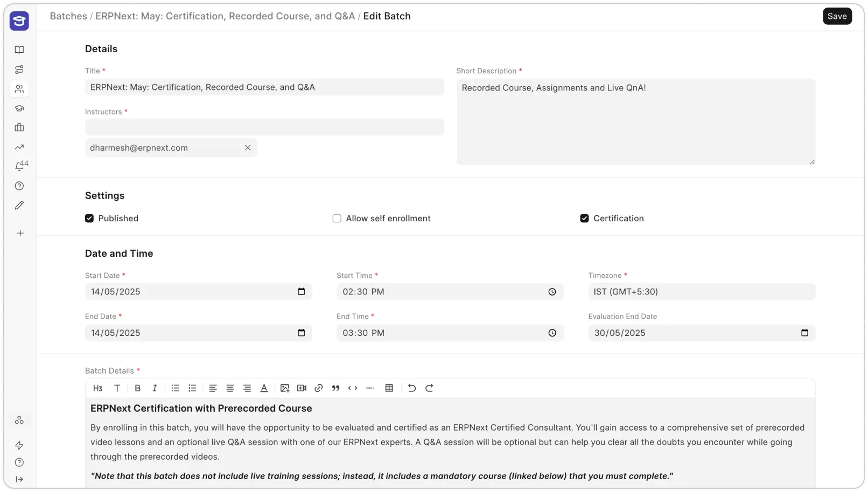Open Jobs briefcase sidebar icon
Viewport: 868px width, 492px height.
(19, 128)
